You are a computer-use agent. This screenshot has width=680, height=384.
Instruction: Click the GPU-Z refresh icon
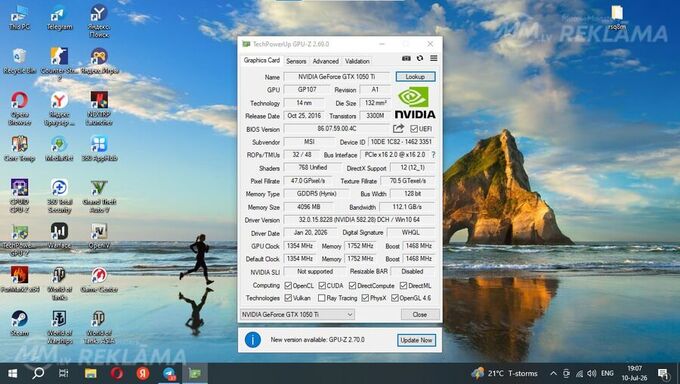click(420, 58)
